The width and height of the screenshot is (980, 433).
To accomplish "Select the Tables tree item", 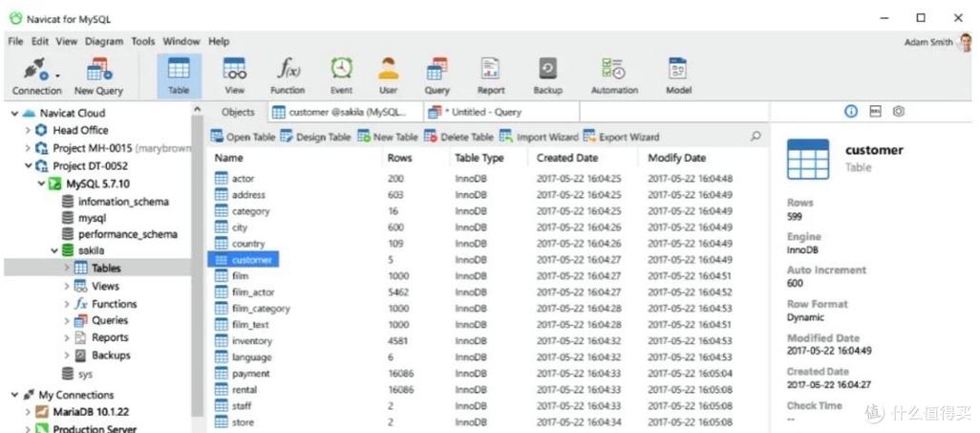I will point(97,268).
